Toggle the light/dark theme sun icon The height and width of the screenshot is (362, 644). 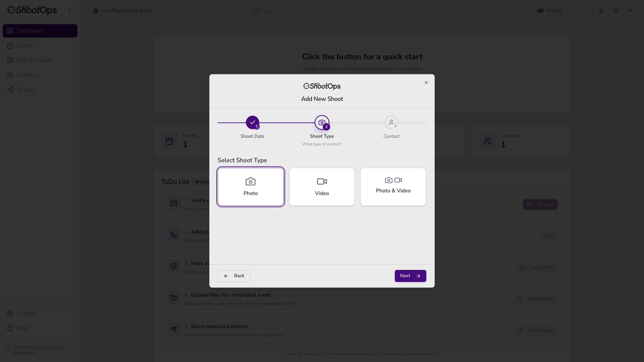click(601, 11)
